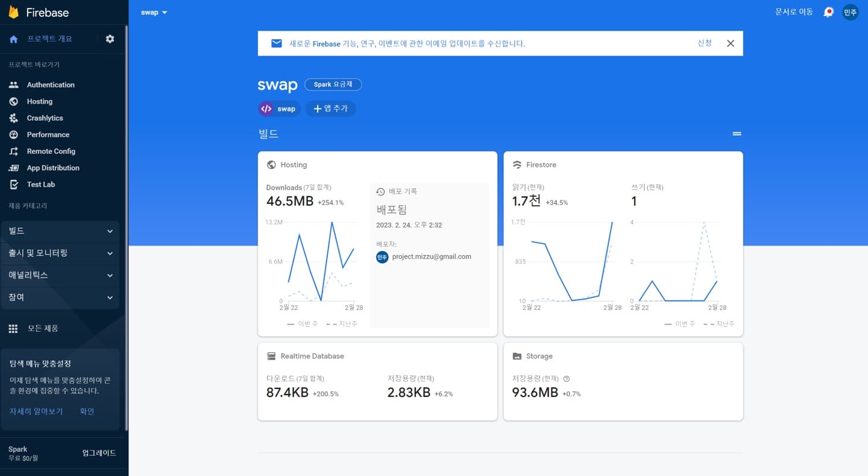Click the Spark 요금제 plan badge

click(333, 84)
